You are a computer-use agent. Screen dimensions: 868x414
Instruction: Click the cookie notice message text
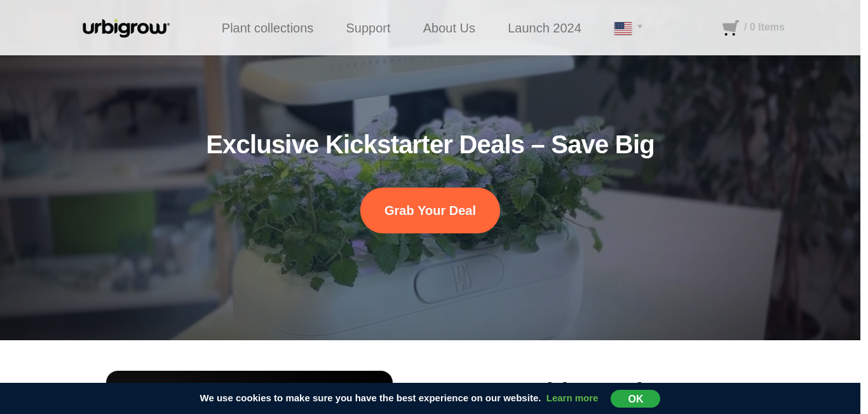370,398
